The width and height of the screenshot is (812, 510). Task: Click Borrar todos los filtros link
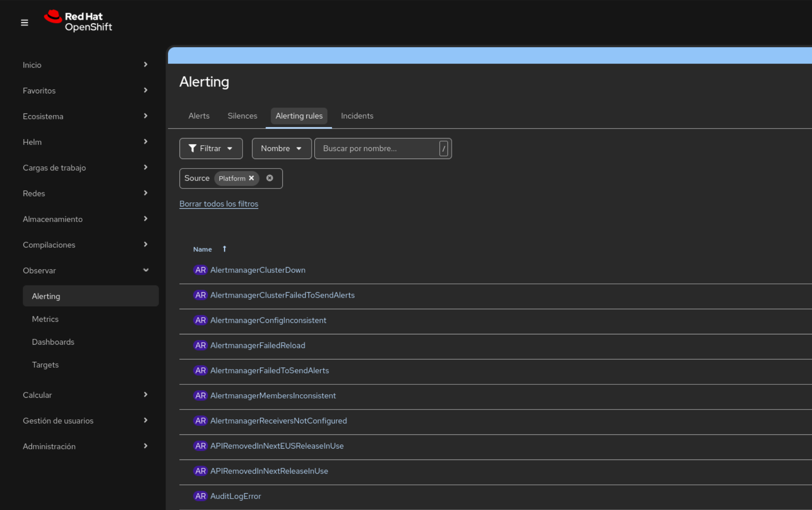pos(219,204)
